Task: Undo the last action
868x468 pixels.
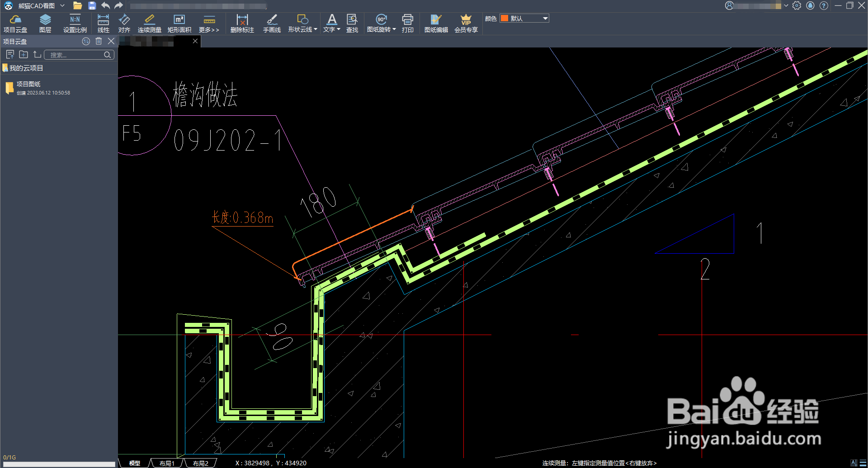Action: pyautogui.click(x=106, y=6)
